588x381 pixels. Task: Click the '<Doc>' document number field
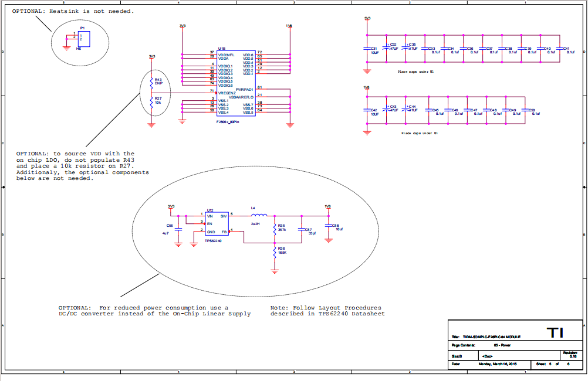point(487,356)
